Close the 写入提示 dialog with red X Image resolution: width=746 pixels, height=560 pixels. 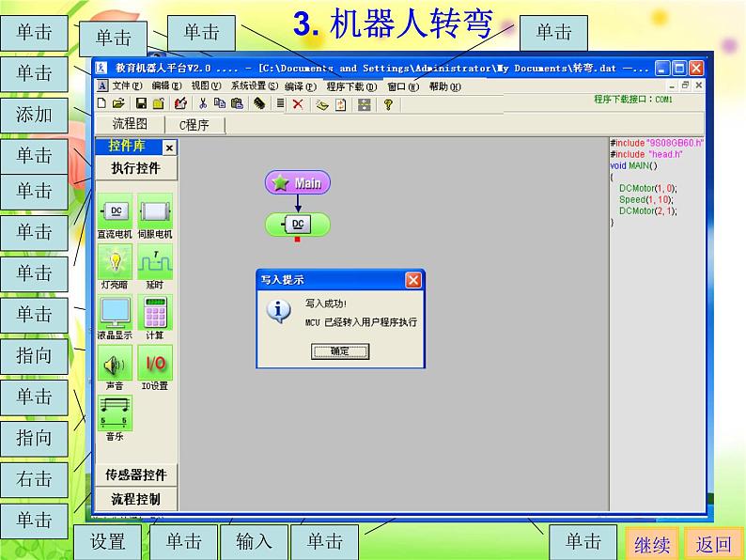click(413, 280)
